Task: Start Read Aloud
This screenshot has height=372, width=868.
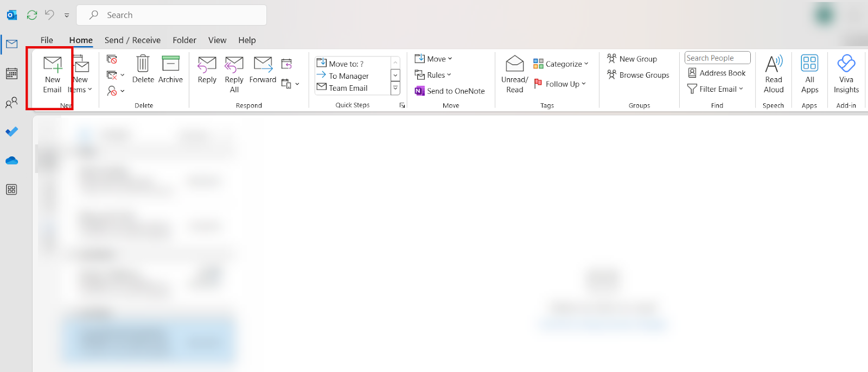Action: [774, 74]
